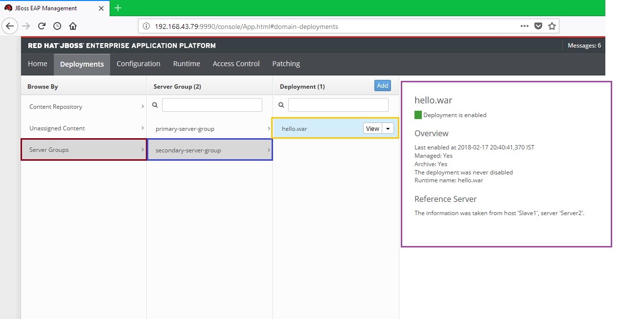This screenshot has width=644, height=319.
Task: Navigate back using the browser back arrow
Action: coord(10,26)
